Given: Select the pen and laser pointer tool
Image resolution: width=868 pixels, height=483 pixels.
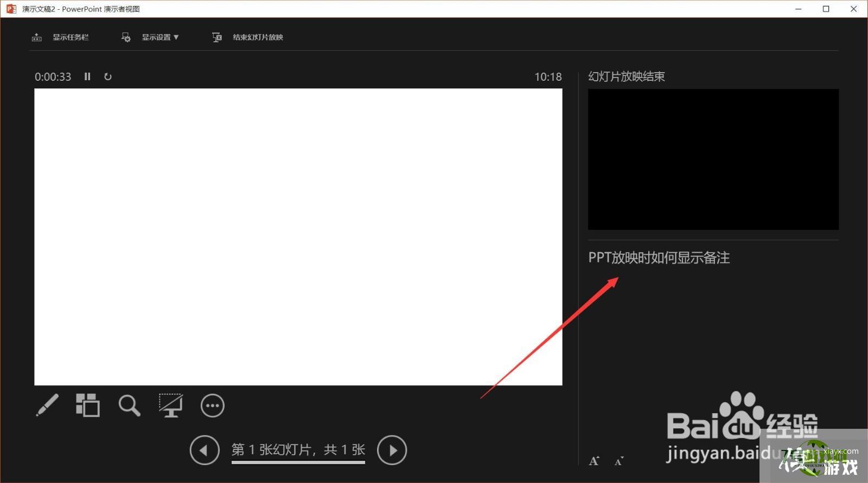Looking at the screenshot, I should coord(47,405).
